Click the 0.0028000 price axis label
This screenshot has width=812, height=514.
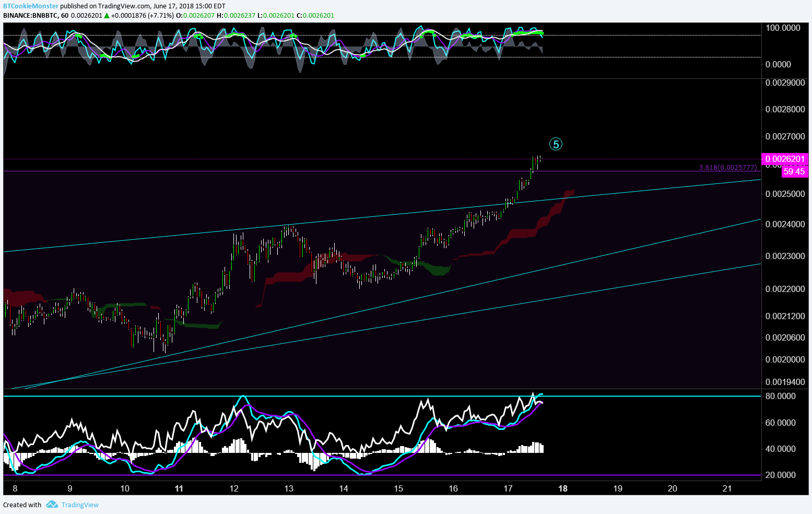click(785, 109)
